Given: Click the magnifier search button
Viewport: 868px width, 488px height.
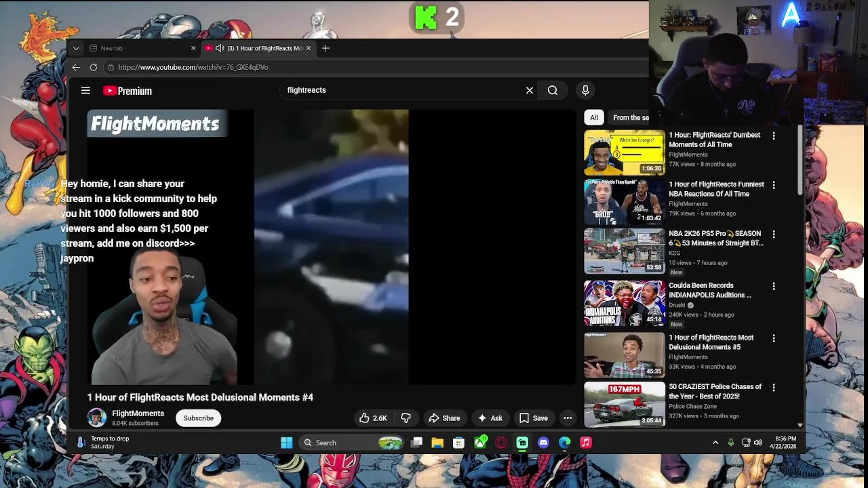Looking at the screenshot, I should click(x=553, y=90).
